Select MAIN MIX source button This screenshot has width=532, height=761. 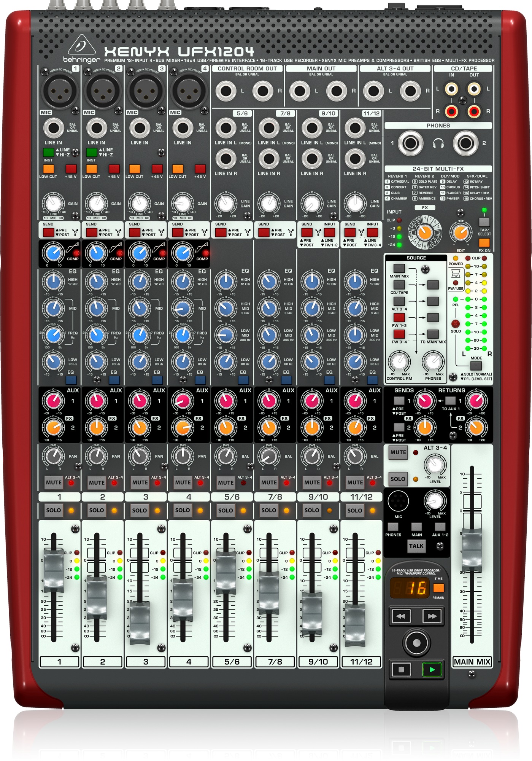(399, 268)
